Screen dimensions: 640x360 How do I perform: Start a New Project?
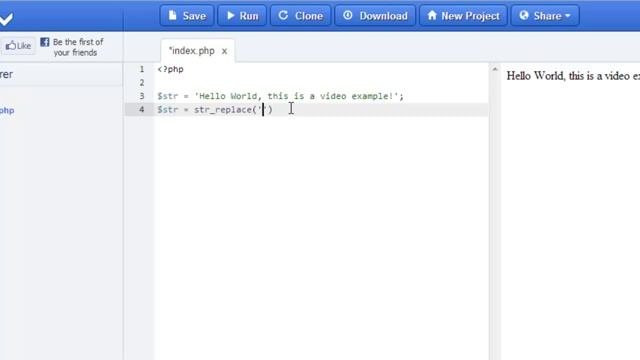463,16
